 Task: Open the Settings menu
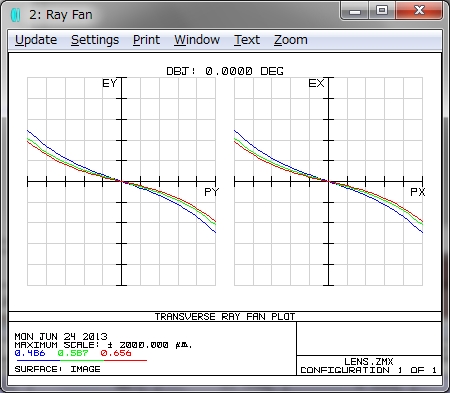click(95, 40)
